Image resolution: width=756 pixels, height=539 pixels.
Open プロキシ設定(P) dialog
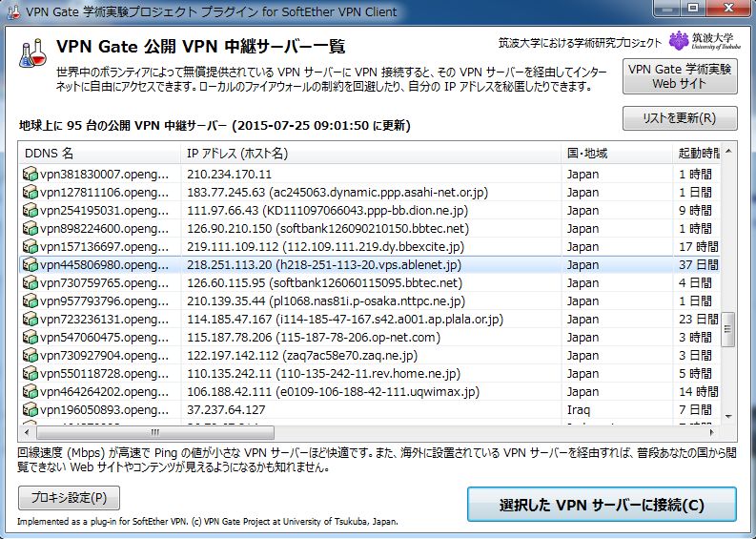point(69,497)
